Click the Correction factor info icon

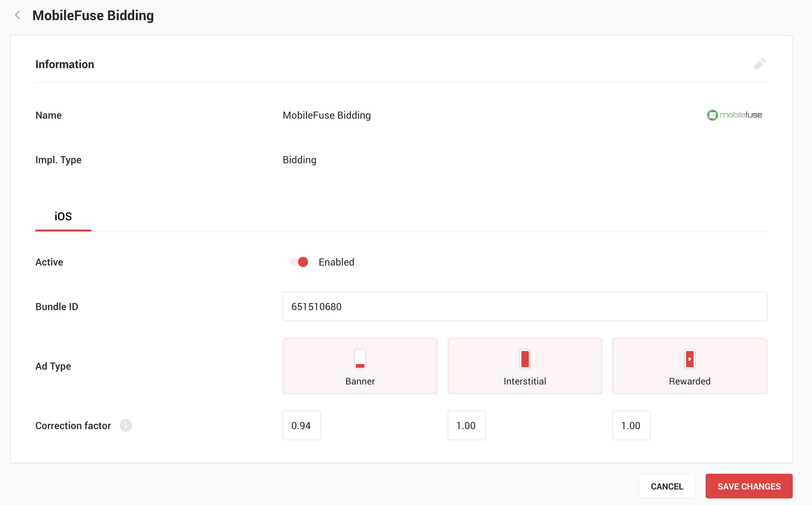(126, 425)
